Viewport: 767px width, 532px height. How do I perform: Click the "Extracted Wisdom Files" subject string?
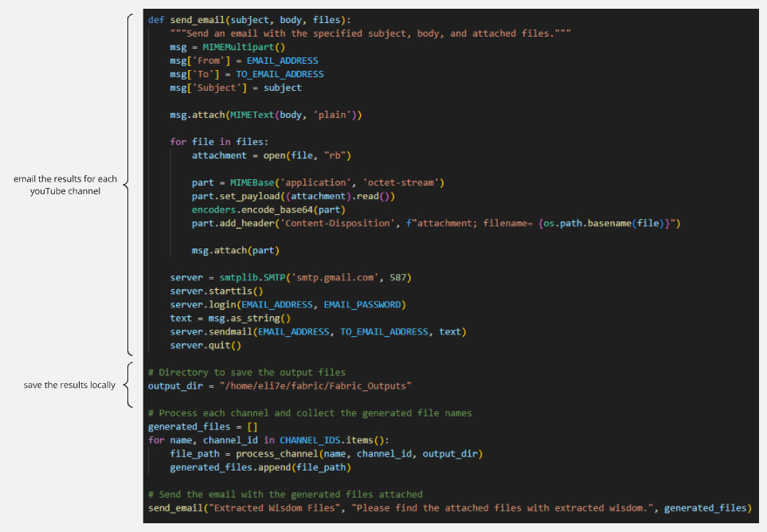tap(274, 508)
